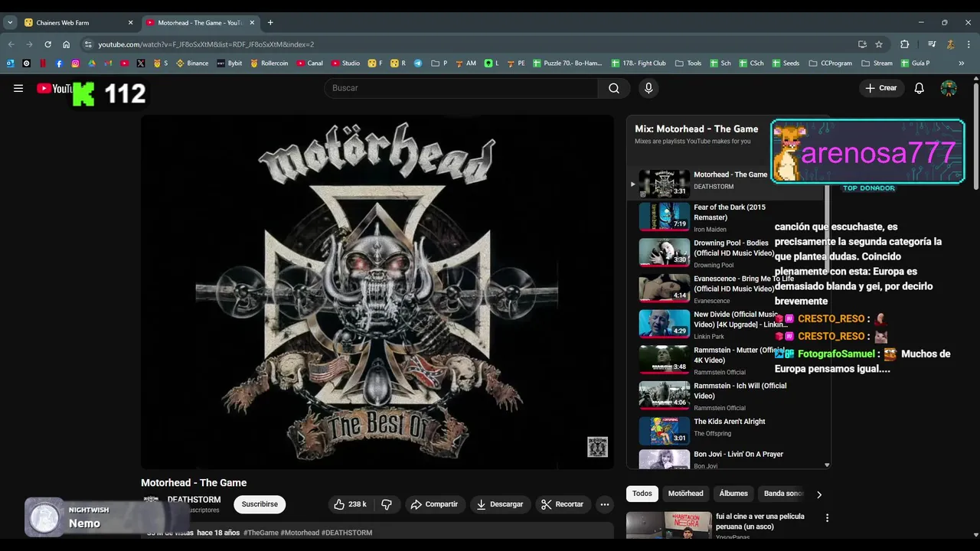Open the DEATHSTORM channel name link
This screenshot has height=551, width=980.
click(194, 500)
